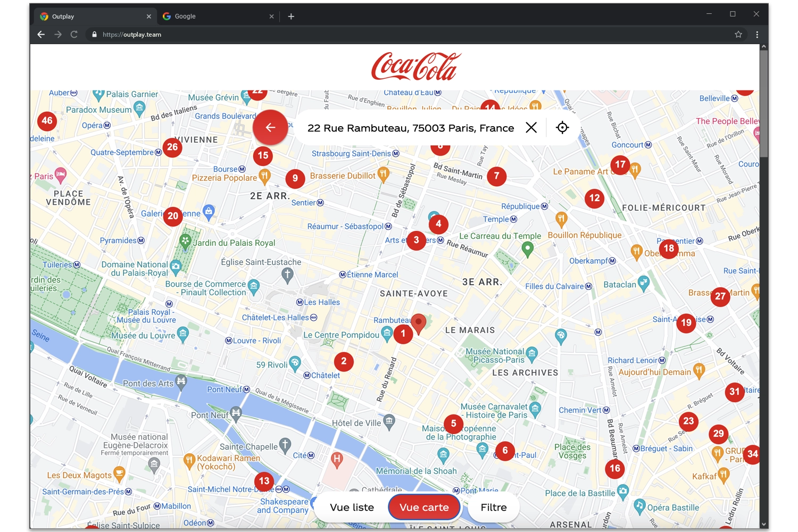Click the Mémorial de la Shoah icon
798x532 pixels.
(x=443, y=454)
